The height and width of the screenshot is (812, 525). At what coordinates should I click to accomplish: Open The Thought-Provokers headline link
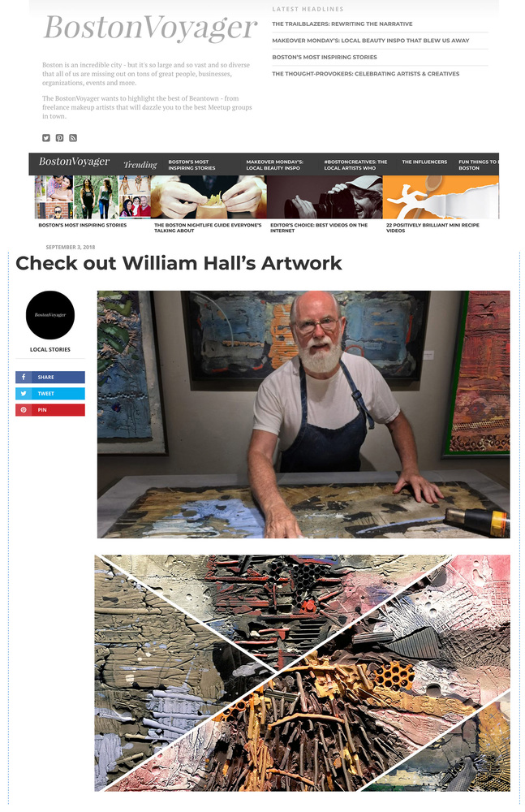[x=365, y=74]
